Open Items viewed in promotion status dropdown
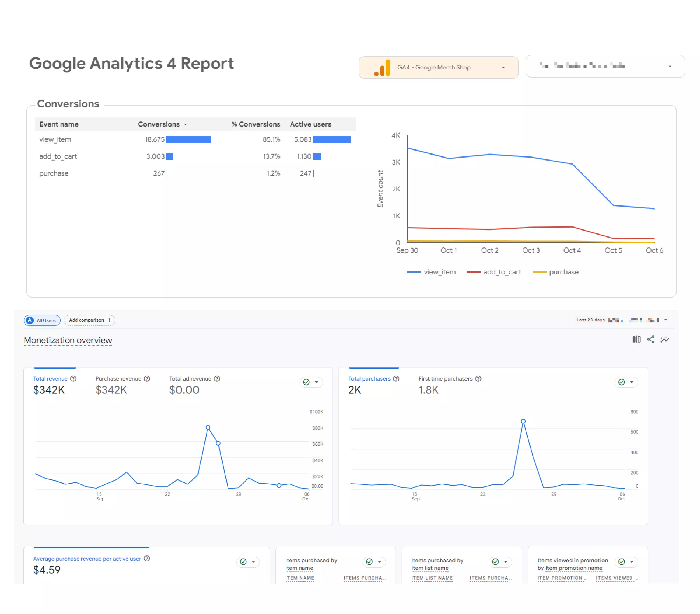The height and width of the screenshot is (614, 700). [x=626, y=561]
